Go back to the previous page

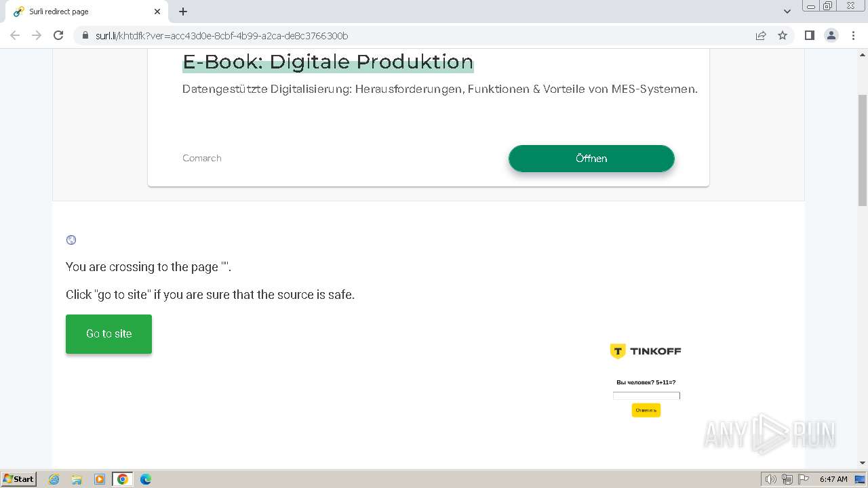(x=15, y=35)
